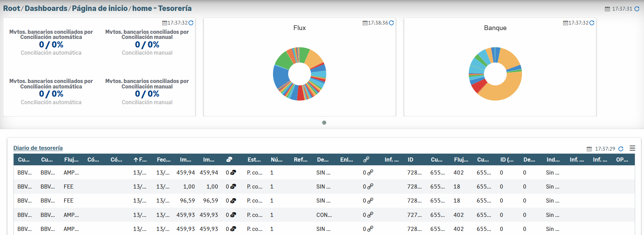644x235 pixels.
Task: Sort by the ascending F... date column
Action: tap(140, 160)
